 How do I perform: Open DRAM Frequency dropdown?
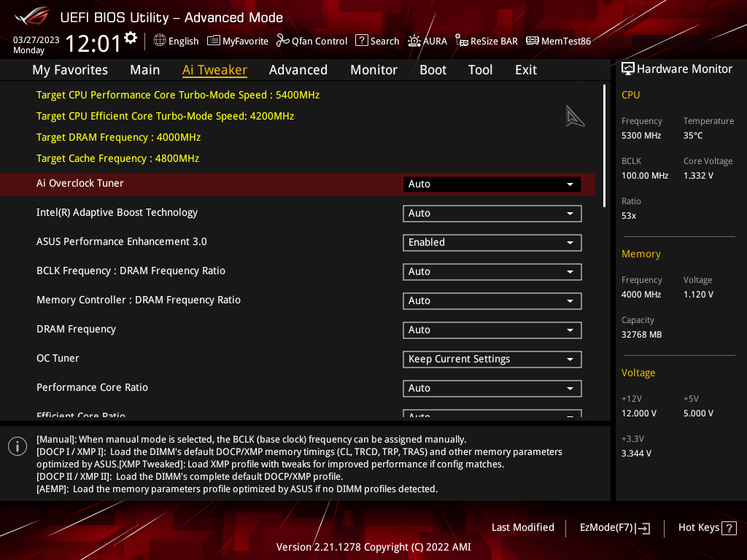[492, 330]
